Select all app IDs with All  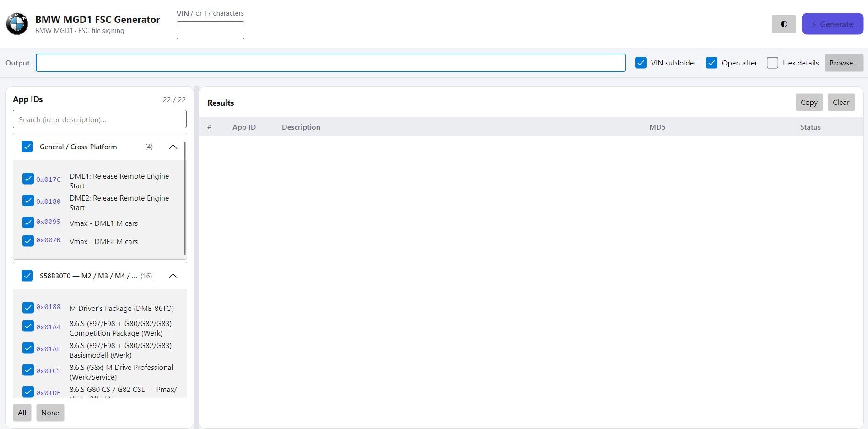(x=22, y=413)
